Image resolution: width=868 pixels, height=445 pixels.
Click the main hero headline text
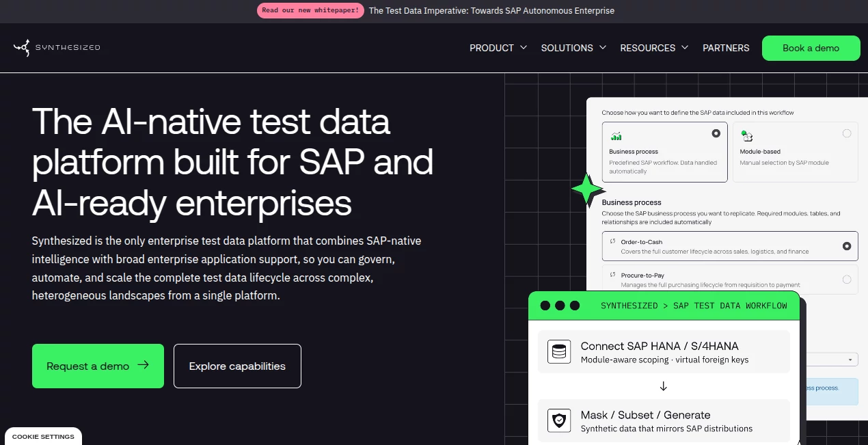tap(232, 163)
